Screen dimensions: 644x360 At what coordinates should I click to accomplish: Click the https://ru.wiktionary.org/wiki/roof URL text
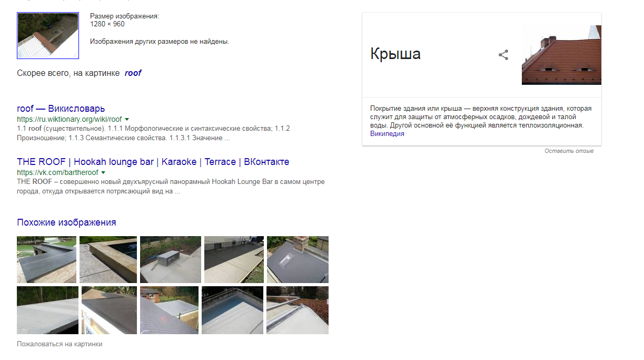pyautogui.click(x=70, y=120)
